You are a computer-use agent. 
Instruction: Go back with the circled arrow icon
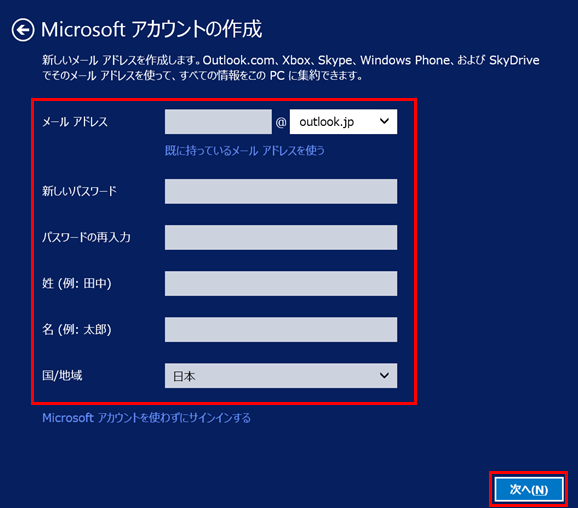point(23,30)
